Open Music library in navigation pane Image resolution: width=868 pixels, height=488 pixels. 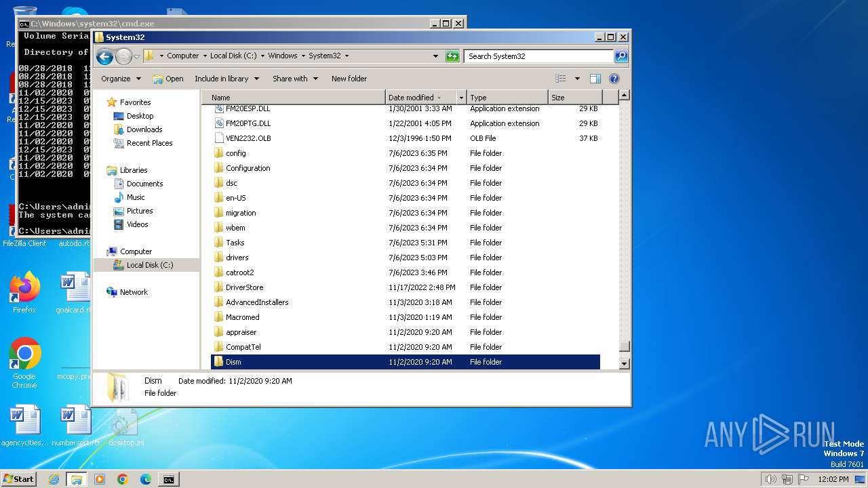(136, 197)
